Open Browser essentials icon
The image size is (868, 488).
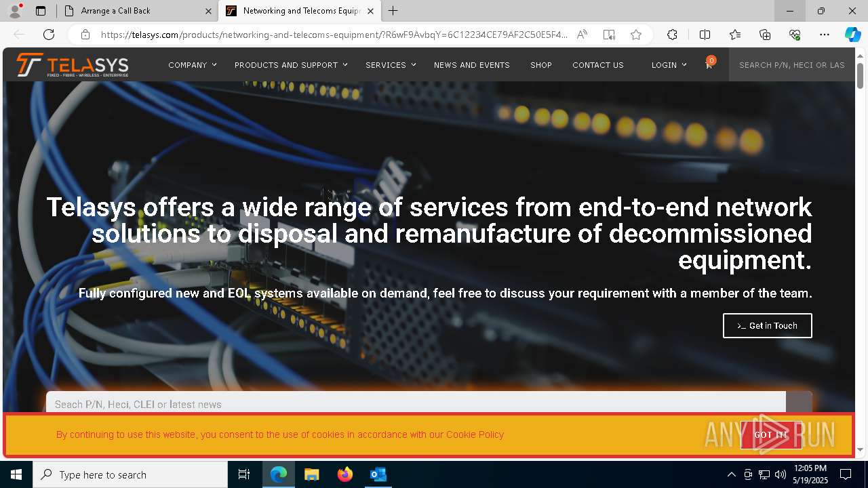point(795,35)
